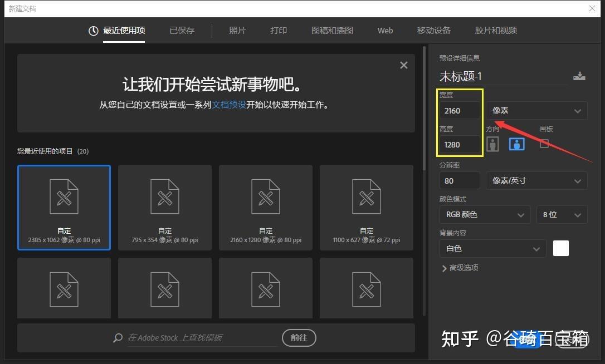Follow the 文档预设 link
605x364 pixels.
coord(229,105)
